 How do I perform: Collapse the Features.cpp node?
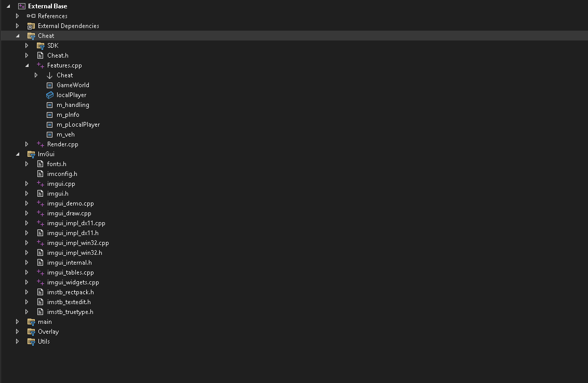[x=27, y=65]
